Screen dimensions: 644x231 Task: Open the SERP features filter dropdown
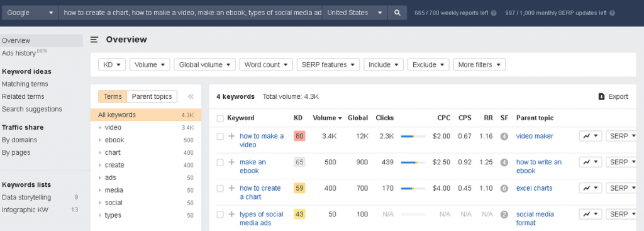[328, 65]
